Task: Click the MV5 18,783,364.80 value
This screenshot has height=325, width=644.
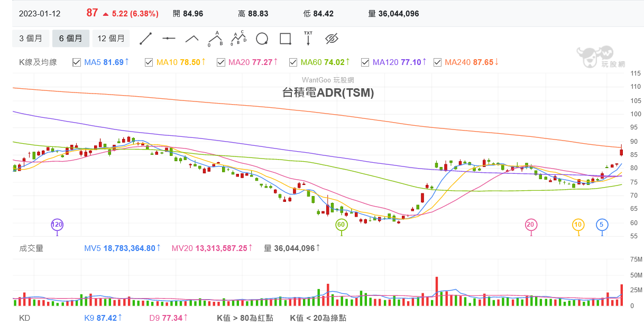Action: [x=123, y=248]
